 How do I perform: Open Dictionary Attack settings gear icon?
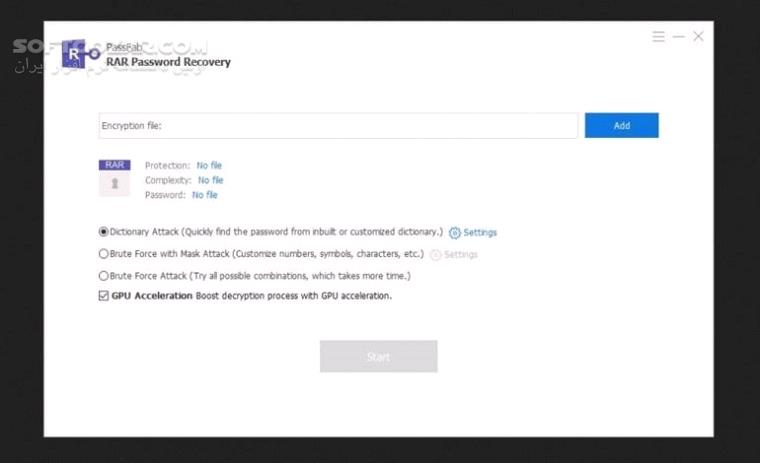point(455,233)
